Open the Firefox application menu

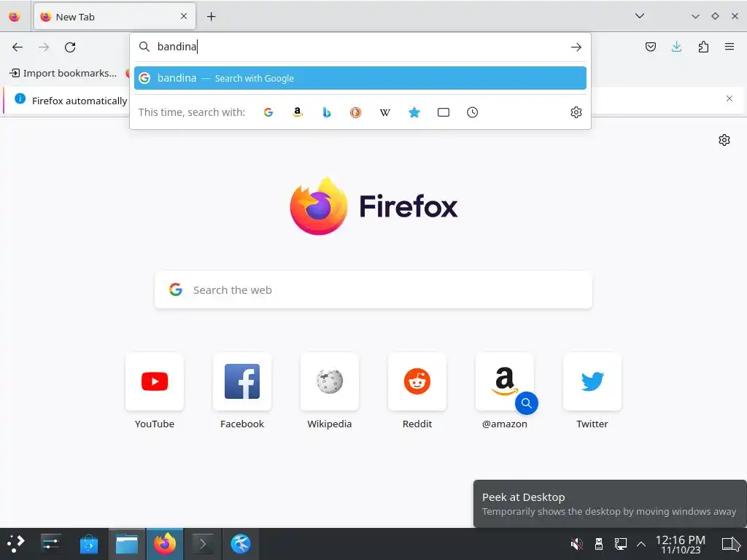(729, 47)
